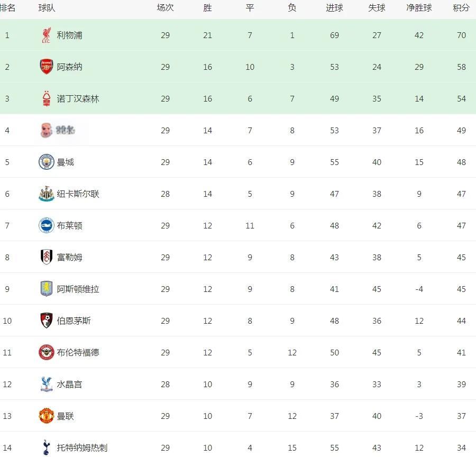Click the Brighton badge icon
Image resolution: width=476 pixels, height=457 pixels.
(47, 226)
